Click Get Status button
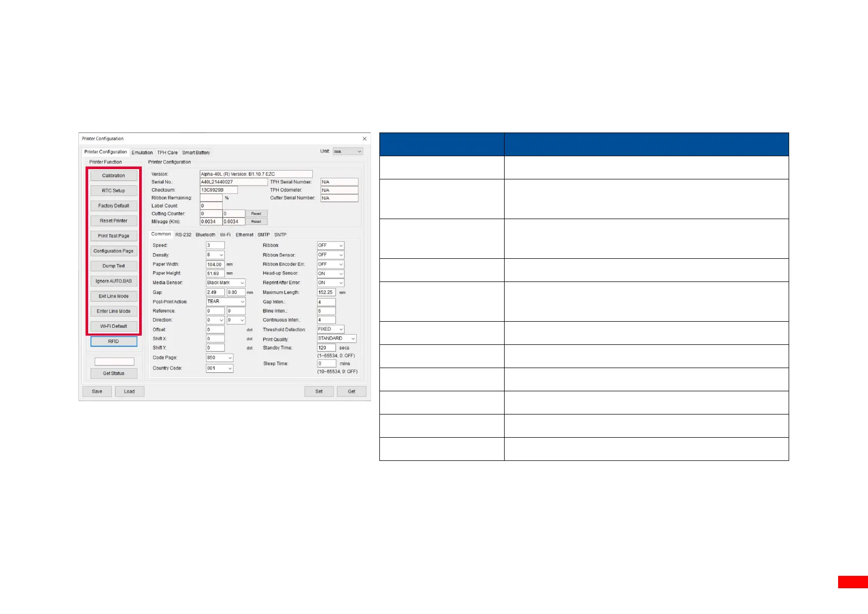This screenshot has height=614, width=868. 113,373
